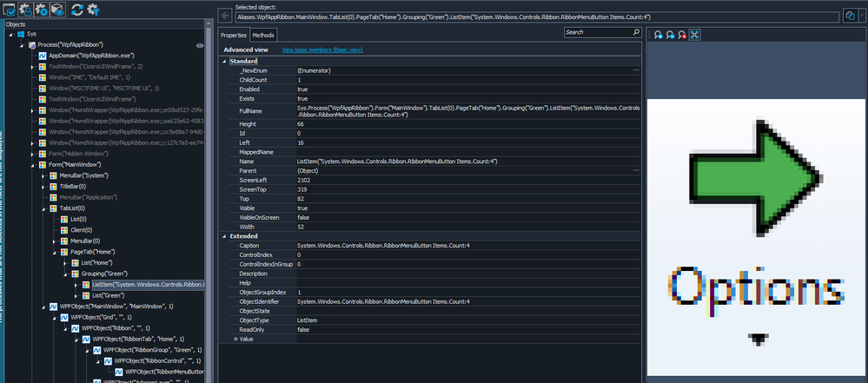Click the Selected object path field
The image size is (868, 383).
(536, 17)
